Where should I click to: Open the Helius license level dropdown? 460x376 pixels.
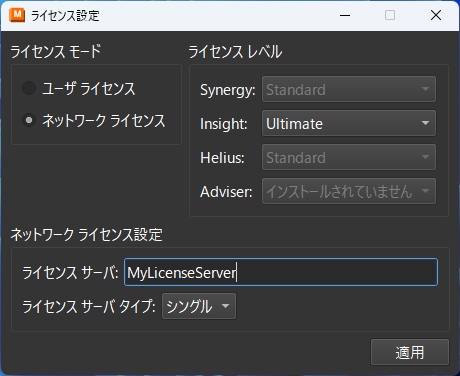[349, 157]
